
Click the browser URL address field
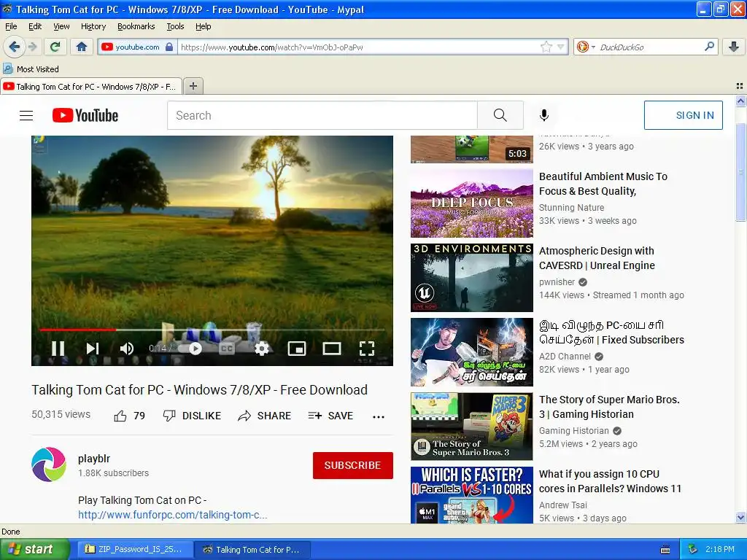pyautogui.click(x=360, y=47)
